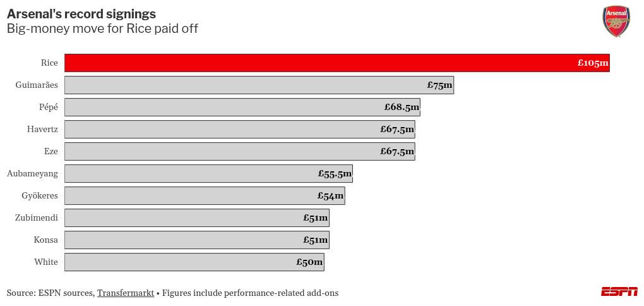Click the Rice player label
The width and height of the screenshot is (644, 306).
49,63
